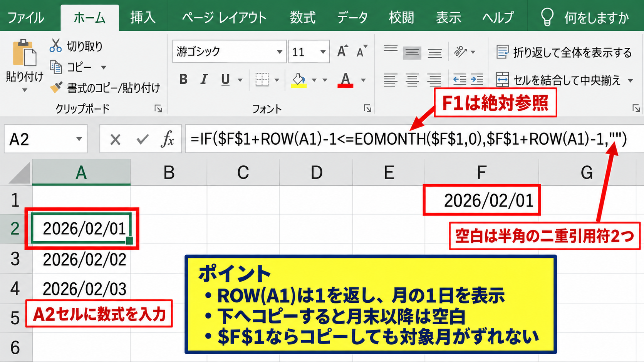Click the Copy (コピー) icon

coord(56,67)
